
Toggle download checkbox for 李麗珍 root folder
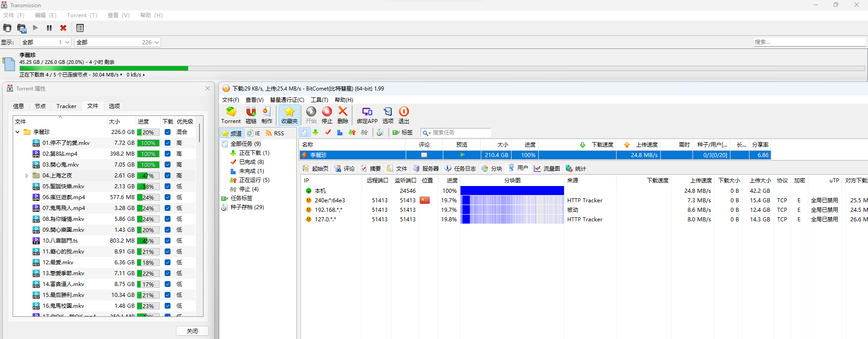click(167, 132)
